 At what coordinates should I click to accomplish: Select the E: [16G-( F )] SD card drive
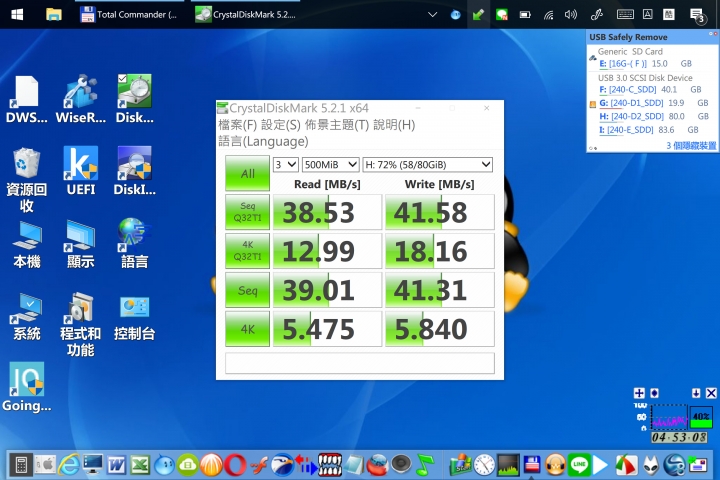(x=623, y=64)
